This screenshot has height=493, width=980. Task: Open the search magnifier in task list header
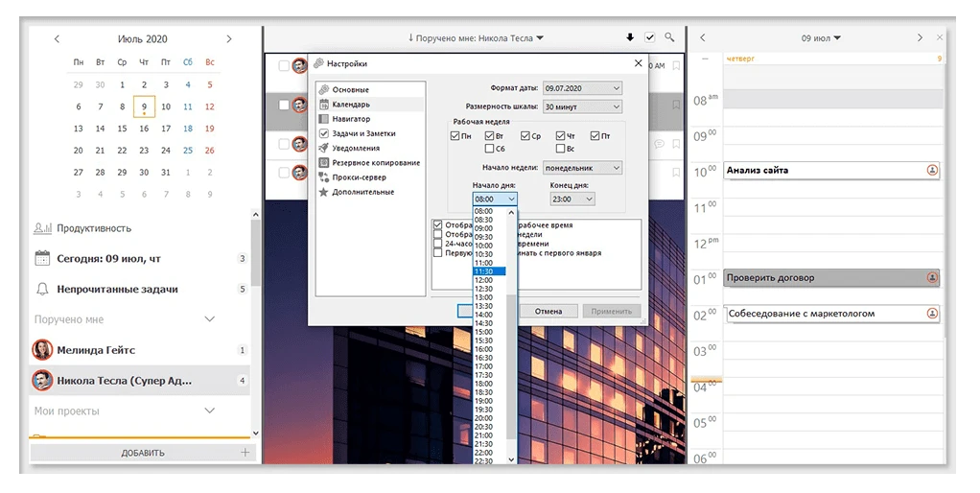pyautogui.click(x=668, y=37)
